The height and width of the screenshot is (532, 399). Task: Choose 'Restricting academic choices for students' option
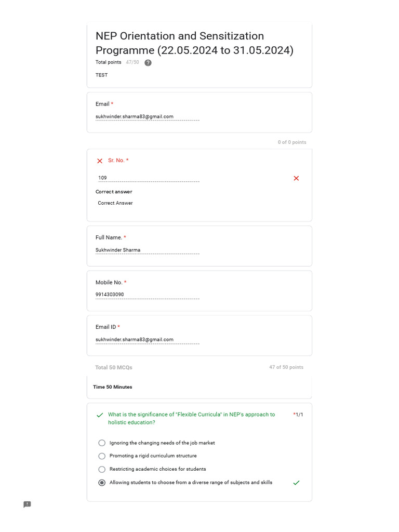(x=102, y=469)
